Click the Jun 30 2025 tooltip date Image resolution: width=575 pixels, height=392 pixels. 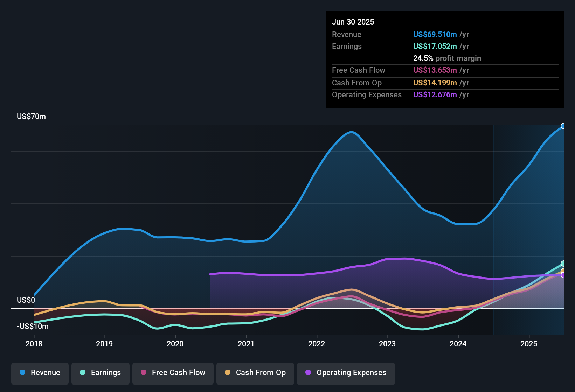pos(353,22)
